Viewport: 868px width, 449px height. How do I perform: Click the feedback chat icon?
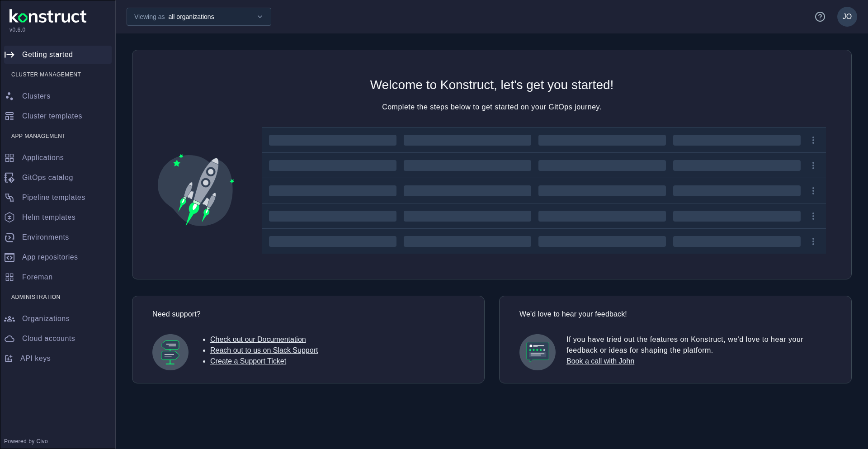click(538, 352)
